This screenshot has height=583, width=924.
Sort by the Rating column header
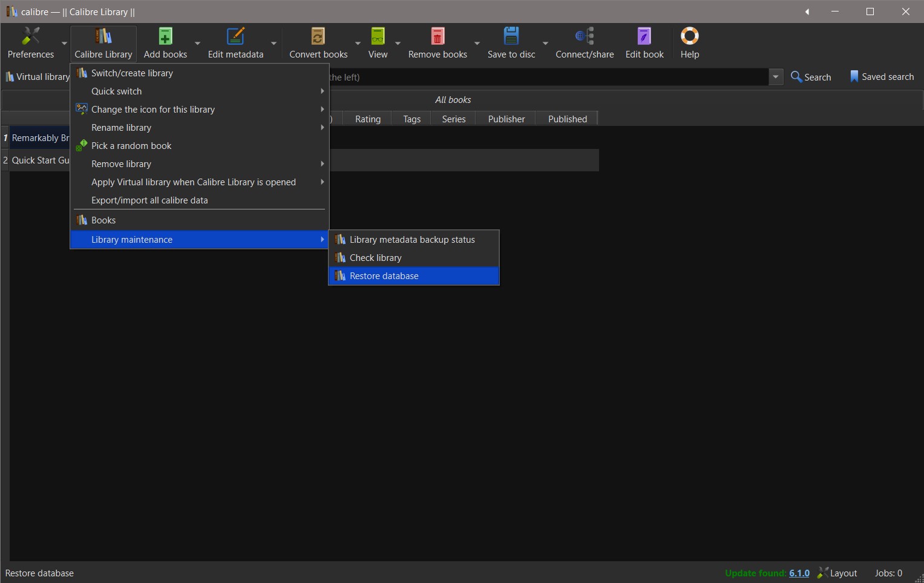tap(368, 119)
